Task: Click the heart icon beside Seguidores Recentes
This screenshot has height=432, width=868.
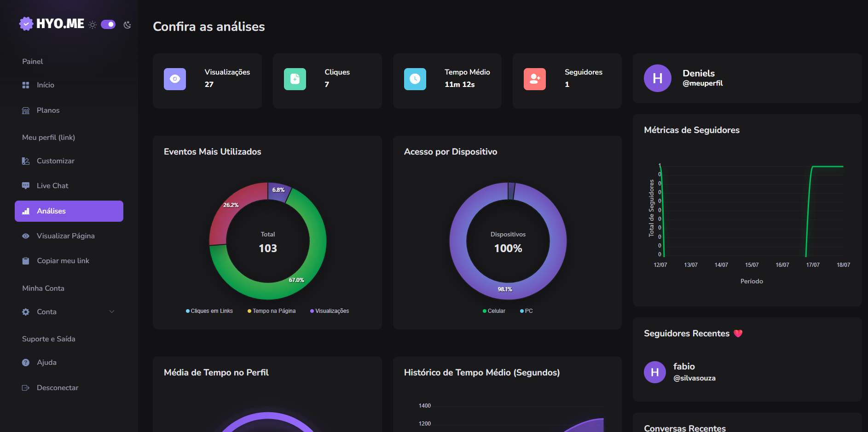Action: [738, 334]
